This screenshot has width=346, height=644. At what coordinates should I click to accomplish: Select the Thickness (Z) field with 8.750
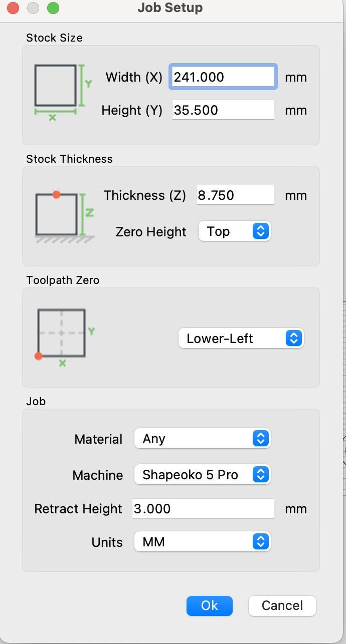click(x=235, y=195)
